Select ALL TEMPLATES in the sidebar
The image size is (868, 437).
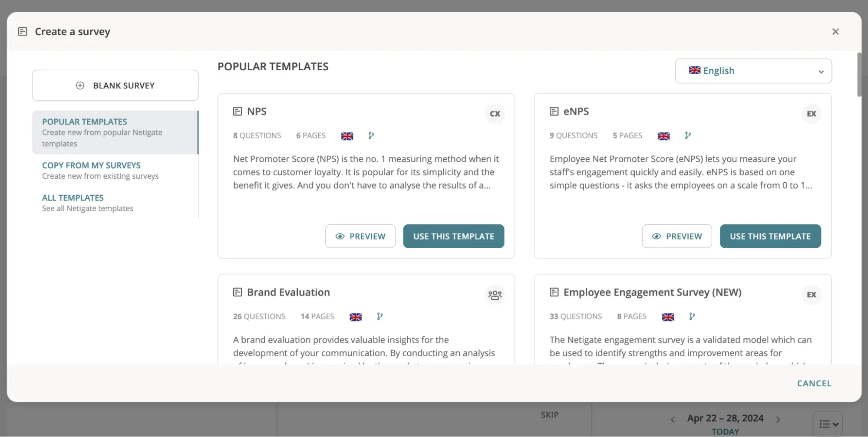(73, 197)
